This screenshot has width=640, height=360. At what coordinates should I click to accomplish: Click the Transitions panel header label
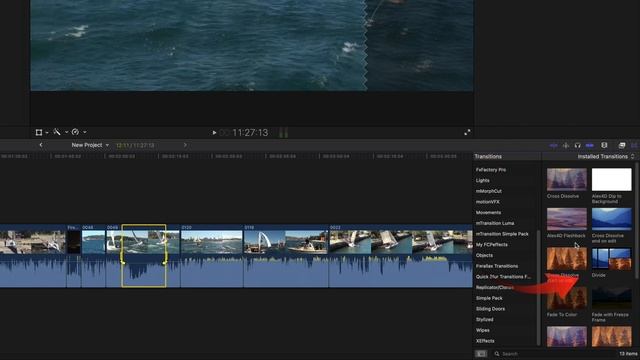(488, 157)
